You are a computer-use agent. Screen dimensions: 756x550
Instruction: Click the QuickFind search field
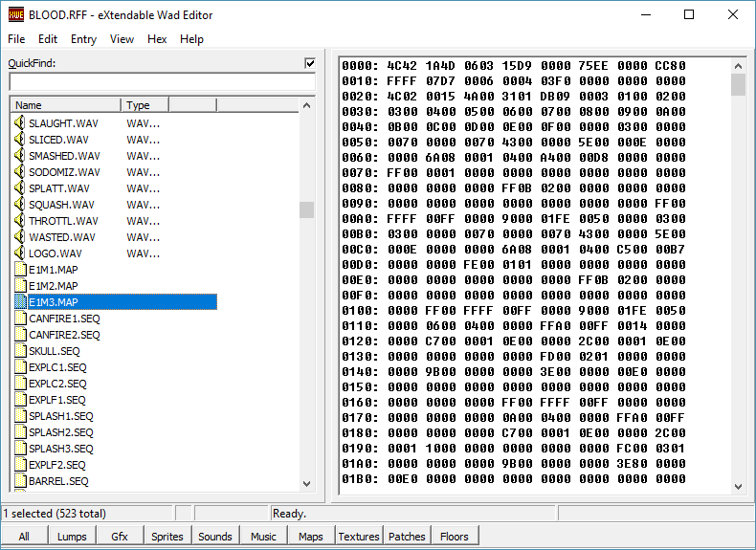pos(161,82)
